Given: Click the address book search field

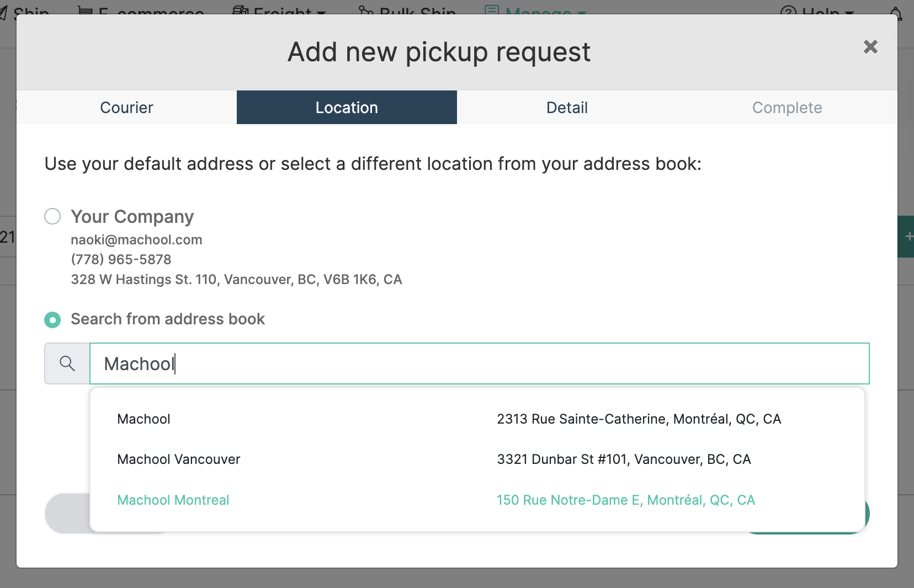Looking at the screenshot, I should [x=479, y=364].
